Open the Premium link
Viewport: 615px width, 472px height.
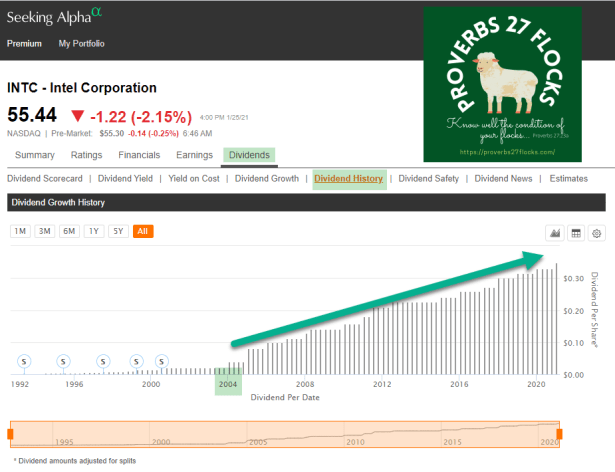coord(26,44)
